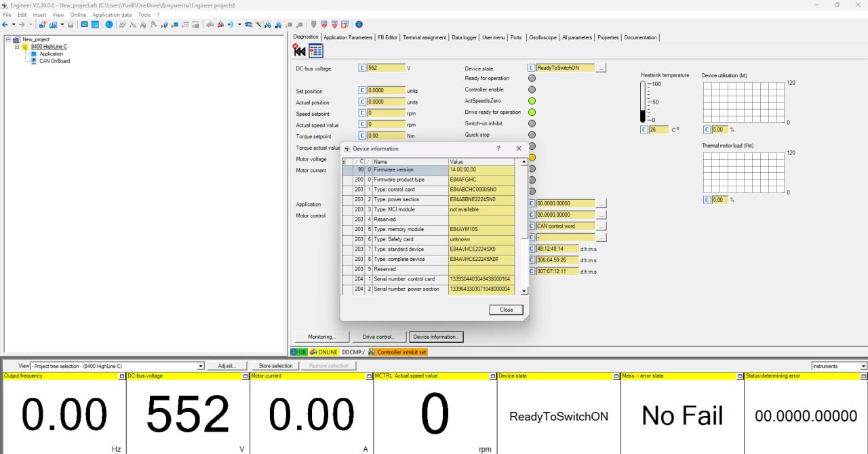
Task: Click the ONLINE status bar indicator
Action: coord(324,352)
